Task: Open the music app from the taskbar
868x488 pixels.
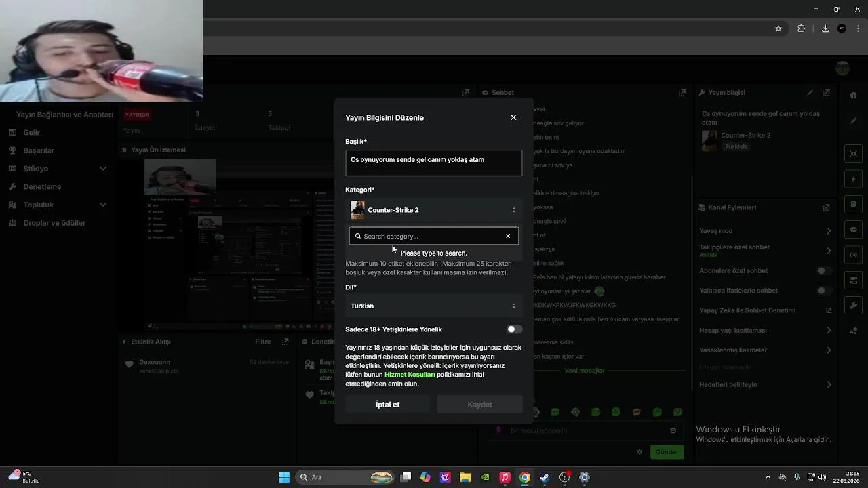Action: [x=505, y=477]
